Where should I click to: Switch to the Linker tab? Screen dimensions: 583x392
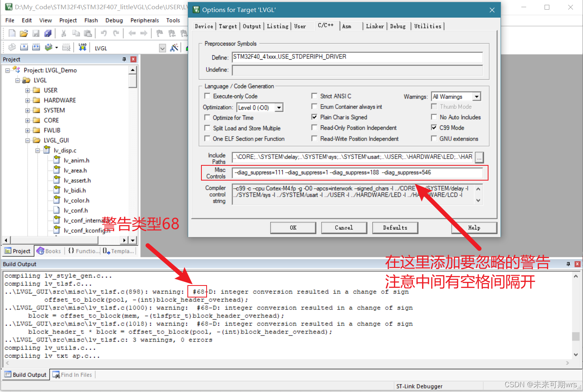click(375, 26)
